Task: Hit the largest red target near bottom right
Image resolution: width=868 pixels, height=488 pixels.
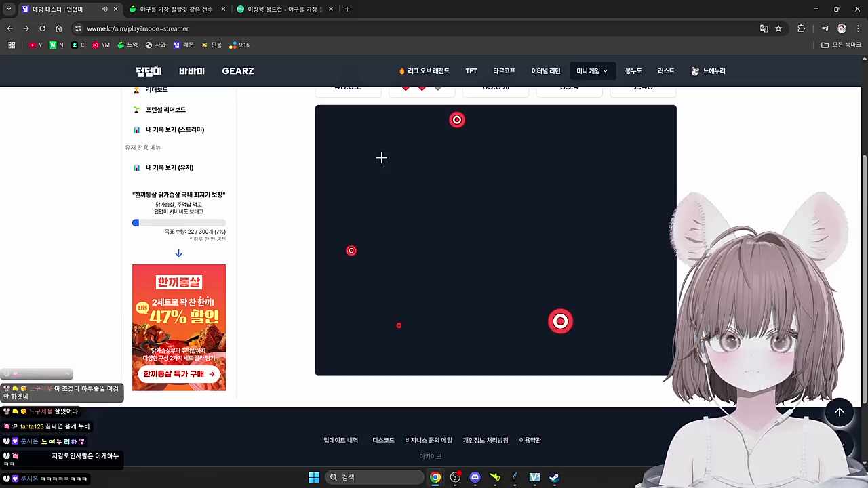Action: [x=560, y=321]
